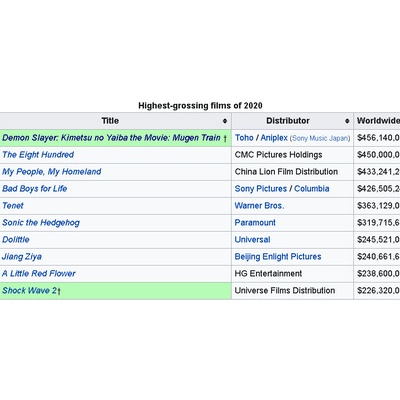The width and height of the screenshot is (400, 400).
Task: Click the $433,241 gross value
Action: pos(378,172)
